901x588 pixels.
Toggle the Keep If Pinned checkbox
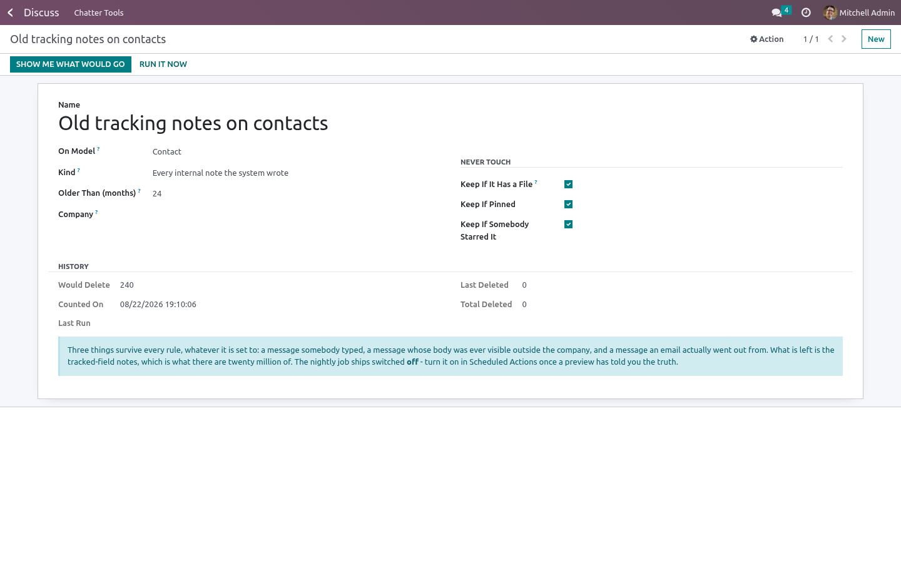(568, 204)
